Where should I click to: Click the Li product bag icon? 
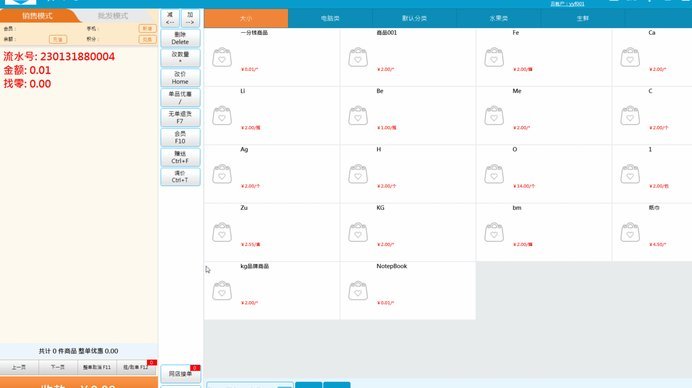(222, 116)
